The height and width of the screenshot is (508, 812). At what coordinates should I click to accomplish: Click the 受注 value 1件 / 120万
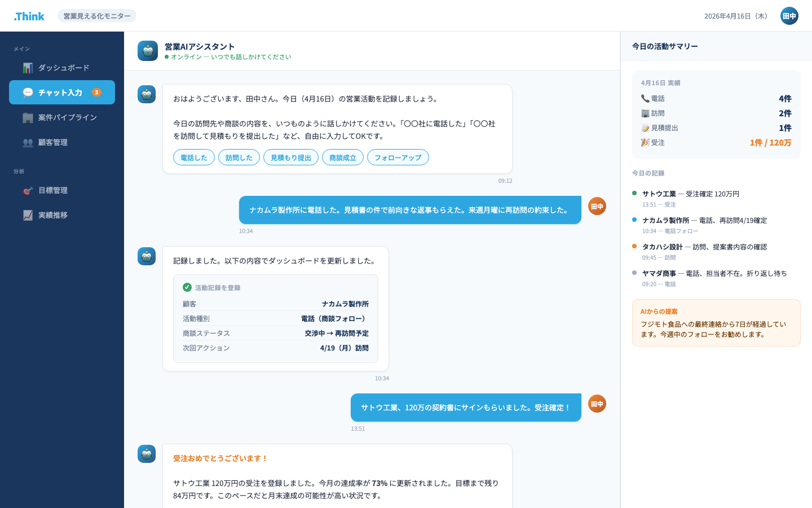point(770,142)
